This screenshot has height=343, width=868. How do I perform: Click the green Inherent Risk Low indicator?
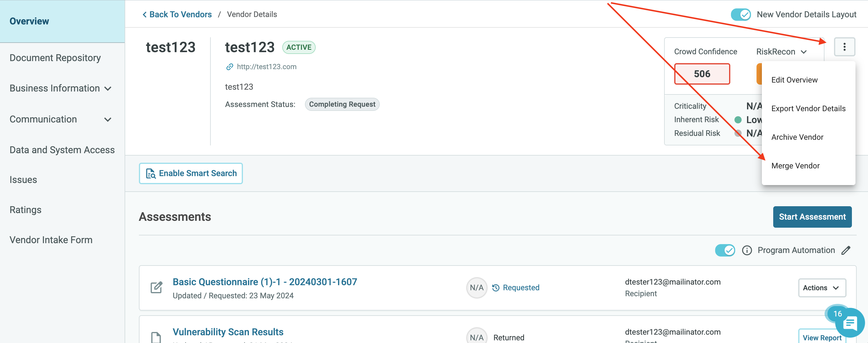[x=738, y=119]
